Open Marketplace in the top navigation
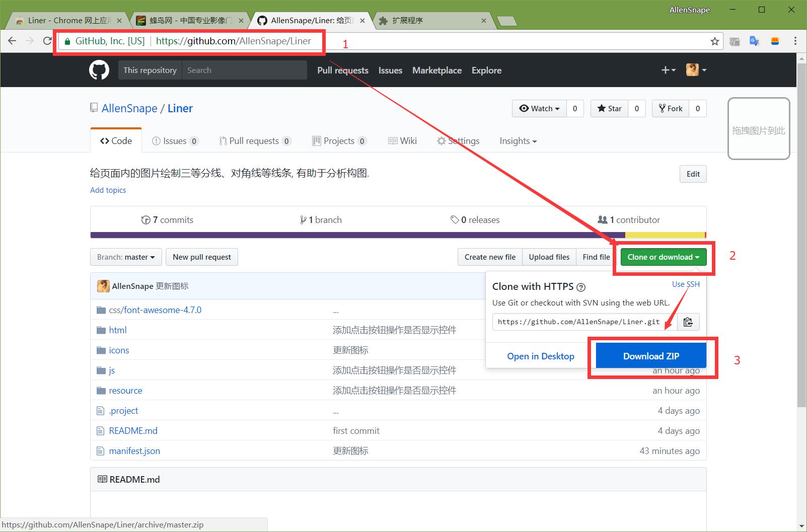 click(437, 70)
